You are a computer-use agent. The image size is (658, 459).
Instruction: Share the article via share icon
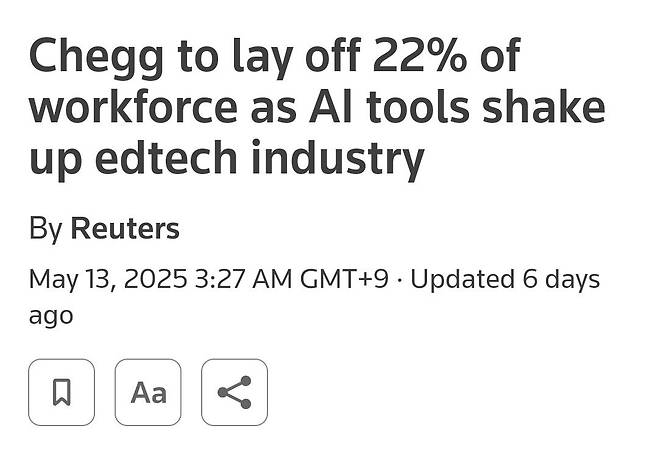click(234, 392)
